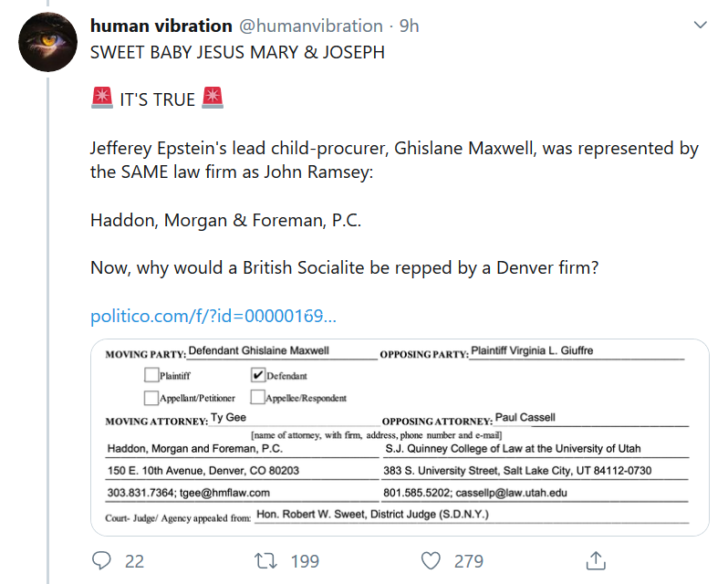Screen dimensions: 728x584
Task: Open the share tweet icon
Action: [596, 560]
